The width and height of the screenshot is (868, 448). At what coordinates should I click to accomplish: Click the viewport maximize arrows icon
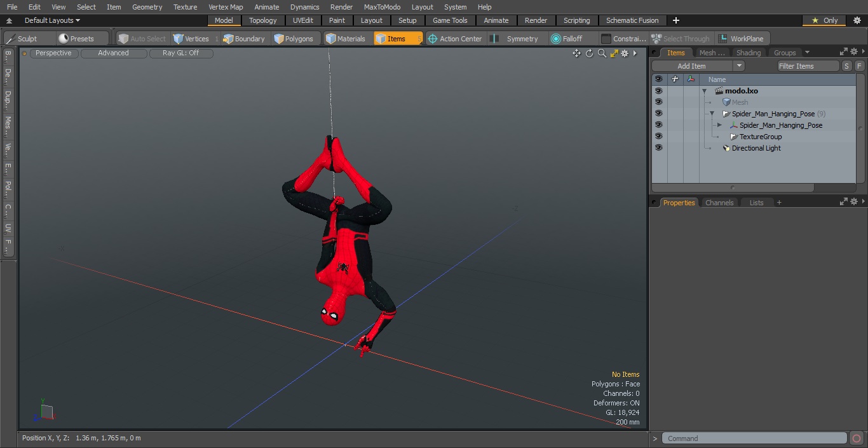(x=614, y=53)
